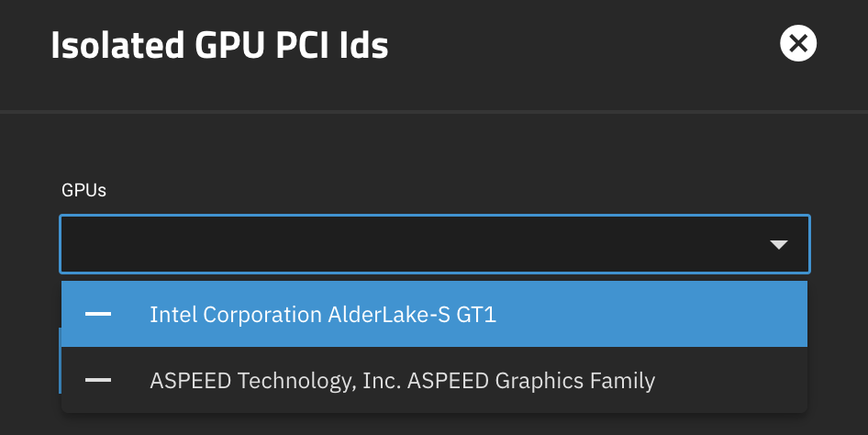Image resolution: width=868 pixels, height=435 pixels.
Task: Toggle the dash icon beside Intel AlderLake-S GT1
Action: pos(98,315)
